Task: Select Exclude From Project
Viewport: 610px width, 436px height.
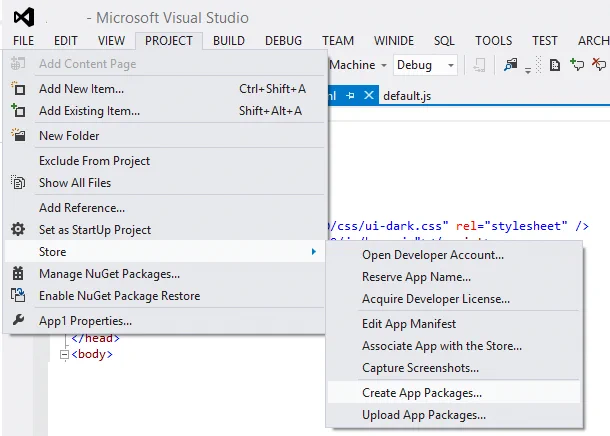Action: [x=165, y=161]
